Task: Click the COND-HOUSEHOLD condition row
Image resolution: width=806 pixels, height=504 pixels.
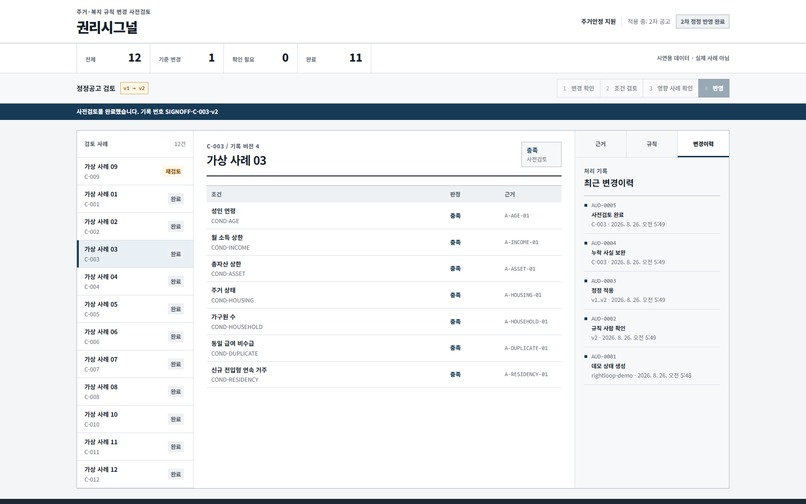Action: tap(384, 322)
